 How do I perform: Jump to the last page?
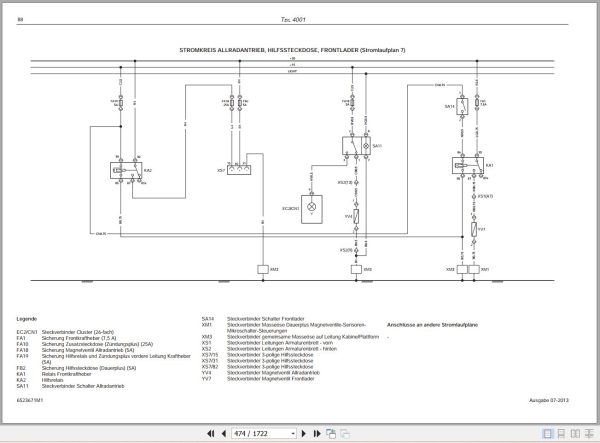317,433
